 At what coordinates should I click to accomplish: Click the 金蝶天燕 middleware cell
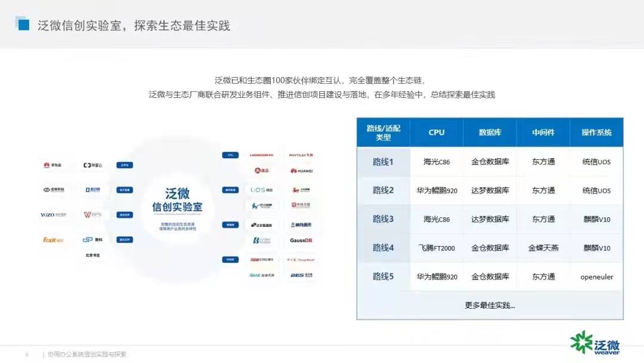click(x=543, y=248)
